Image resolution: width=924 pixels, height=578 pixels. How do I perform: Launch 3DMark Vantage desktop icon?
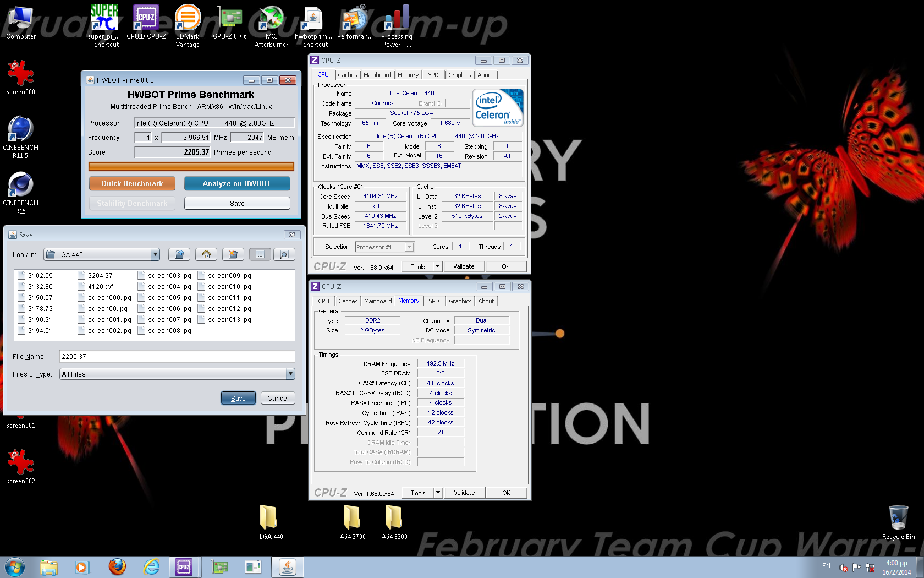[x=188, y=25]
